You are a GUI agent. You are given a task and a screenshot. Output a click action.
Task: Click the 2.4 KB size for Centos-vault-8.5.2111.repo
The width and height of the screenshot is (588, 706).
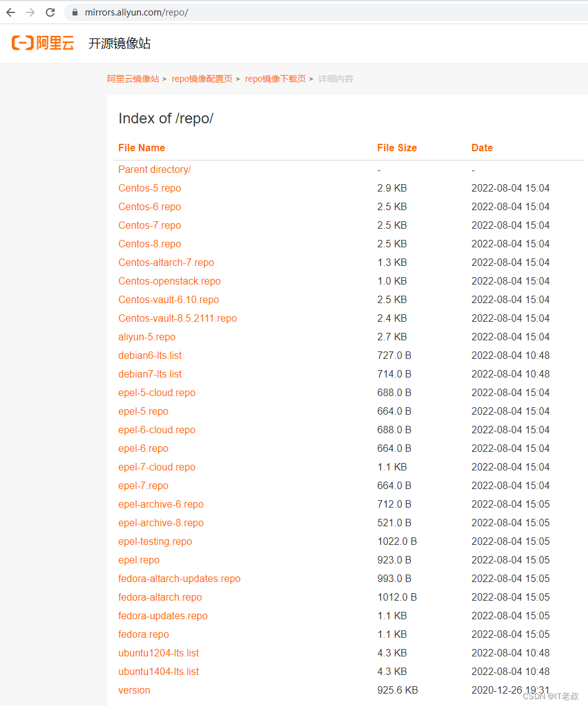point(392,319)
